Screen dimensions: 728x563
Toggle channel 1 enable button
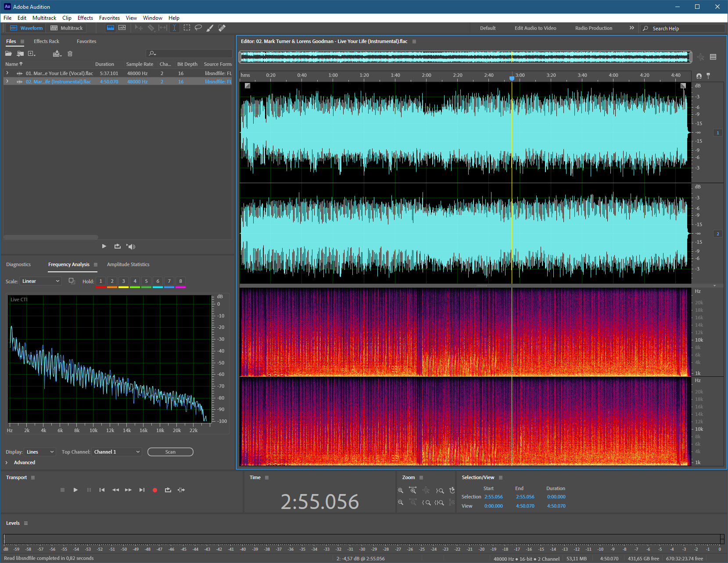[718, 133]
